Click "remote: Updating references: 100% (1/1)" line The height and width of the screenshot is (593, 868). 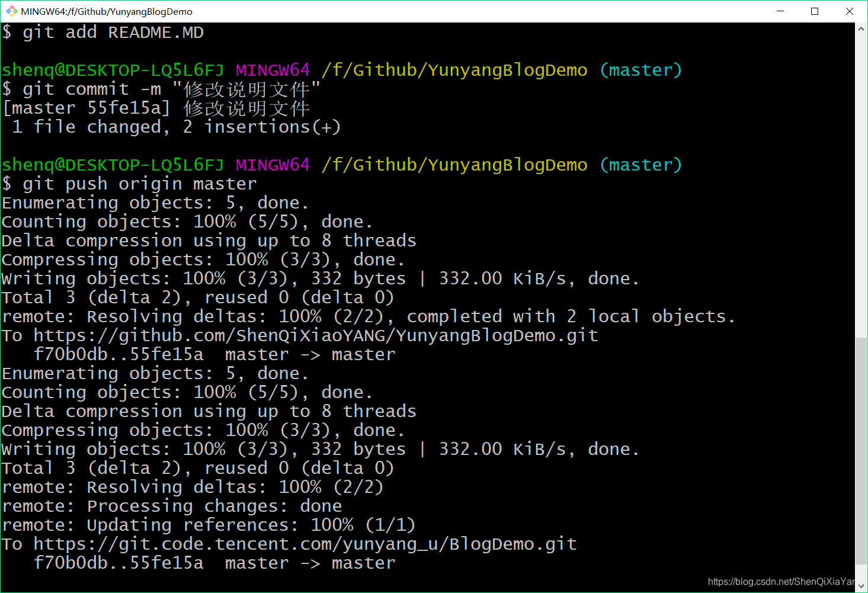209,525
